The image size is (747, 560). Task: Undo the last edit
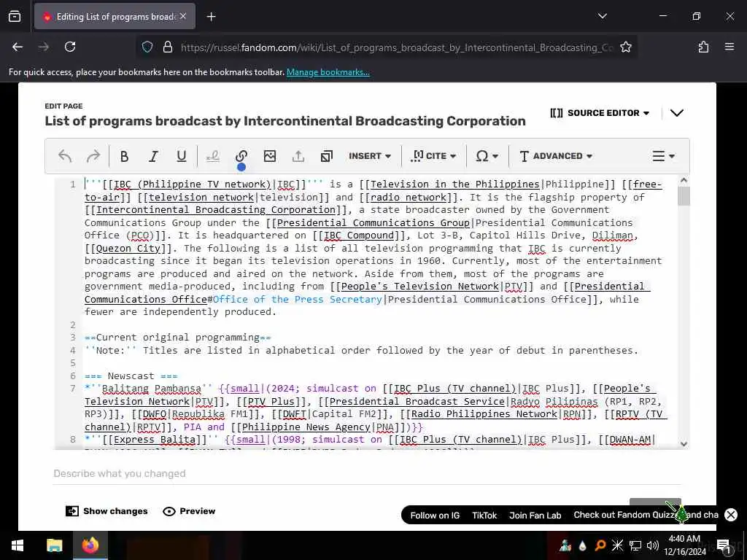coord(65,156)
